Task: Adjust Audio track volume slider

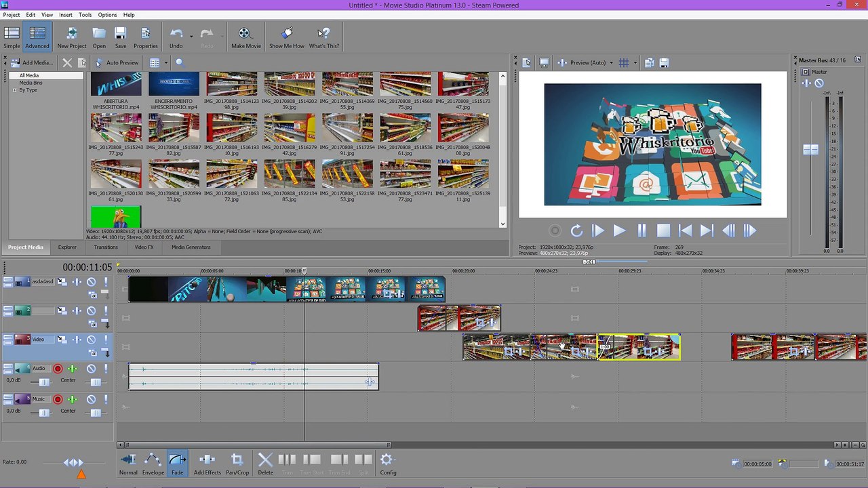Action: point(44,382)
